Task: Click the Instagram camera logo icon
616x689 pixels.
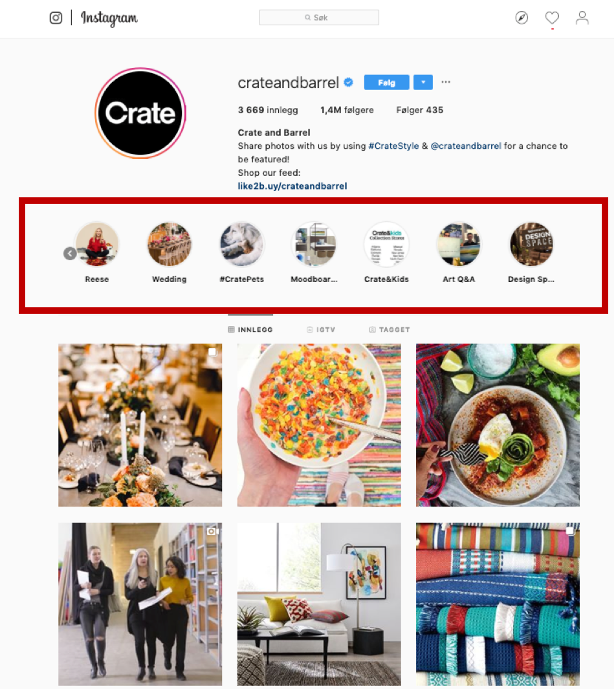Action: (56, 18)
